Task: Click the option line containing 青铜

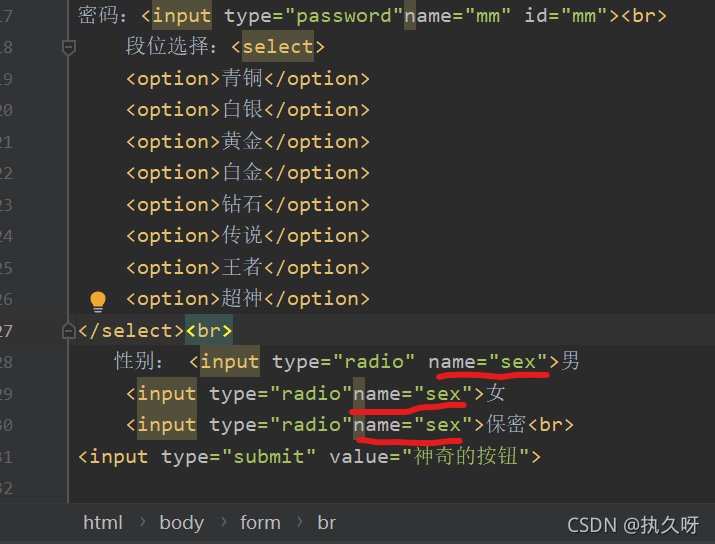Action: tap(248, 78)
